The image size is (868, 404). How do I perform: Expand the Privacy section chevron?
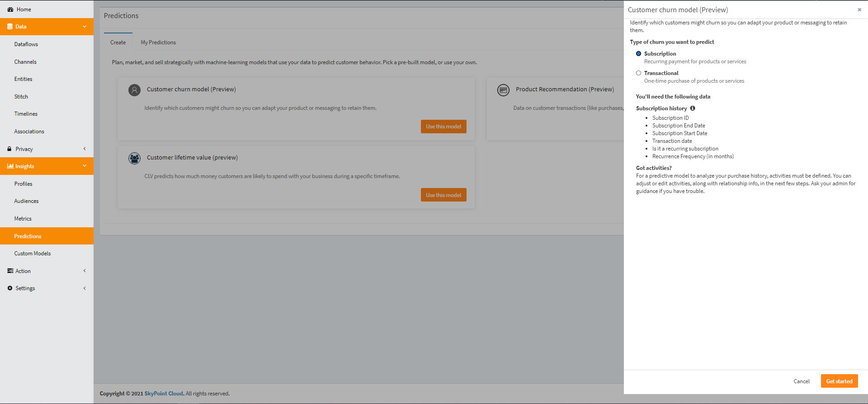(x=85, y=149)
